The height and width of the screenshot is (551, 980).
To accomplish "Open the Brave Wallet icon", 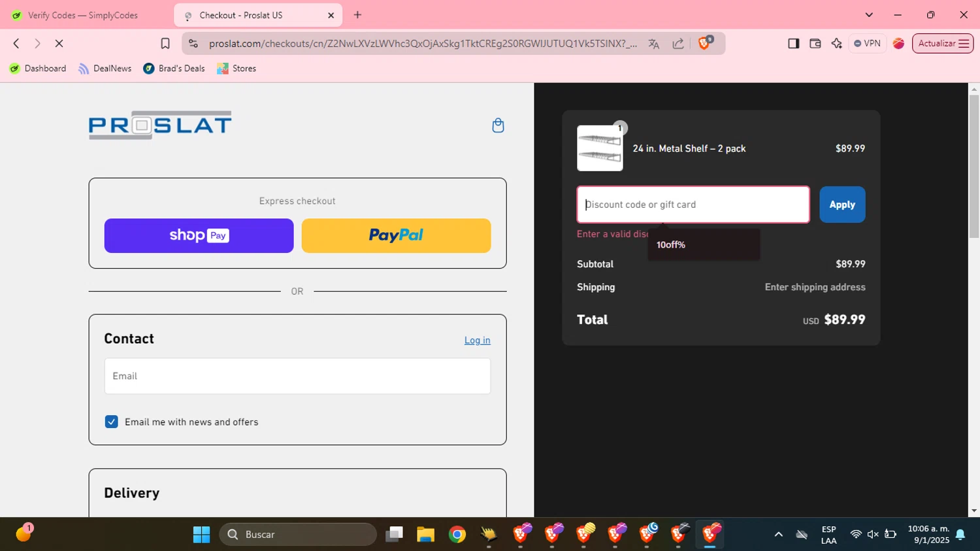I will [x=815, y=43].
